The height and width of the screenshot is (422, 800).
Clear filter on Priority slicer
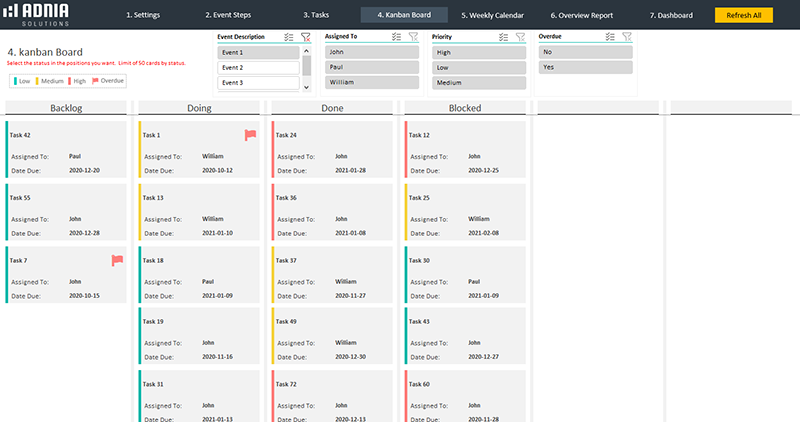520,36
